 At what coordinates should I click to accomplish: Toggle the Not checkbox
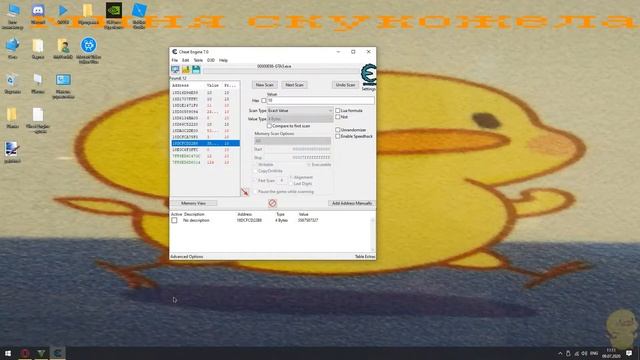point(338,117)
